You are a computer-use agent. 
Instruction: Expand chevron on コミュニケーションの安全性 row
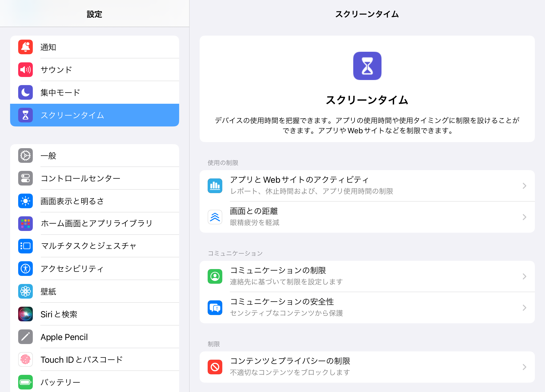525,308
